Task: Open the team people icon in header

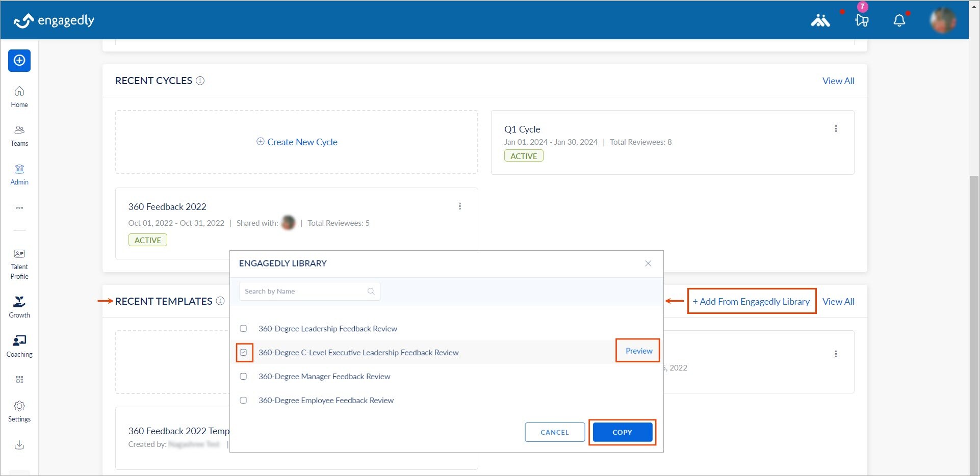Action: 820,20
